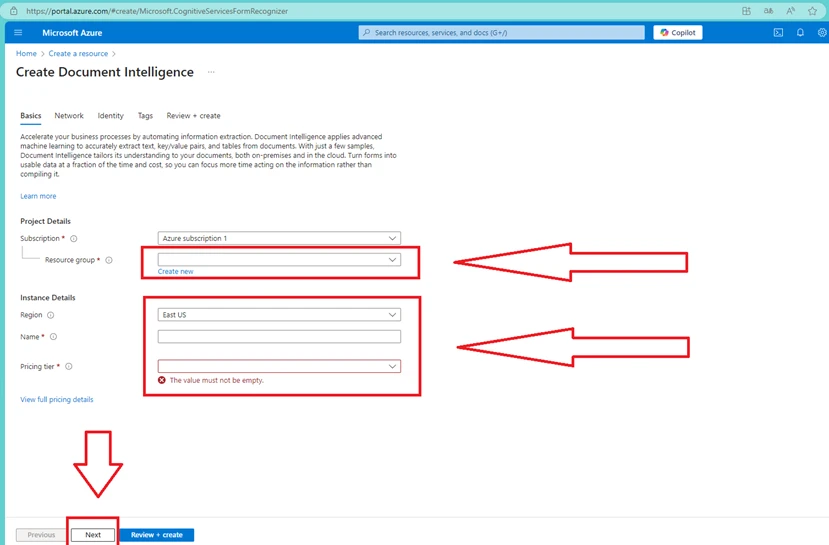Click the browser address bar URL
Image resolution: width=829 pixels, height=545 pixels.
point(157,11)
